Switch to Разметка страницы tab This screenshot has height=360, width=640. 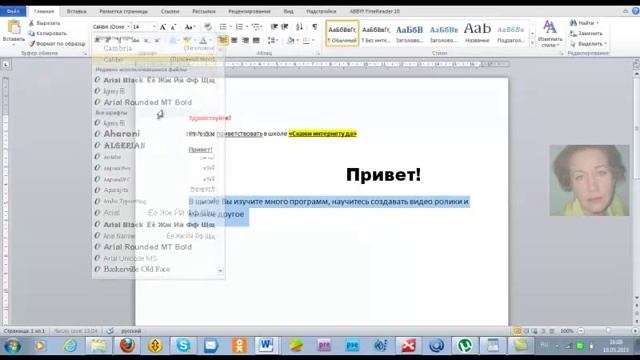tap(124, 11)
